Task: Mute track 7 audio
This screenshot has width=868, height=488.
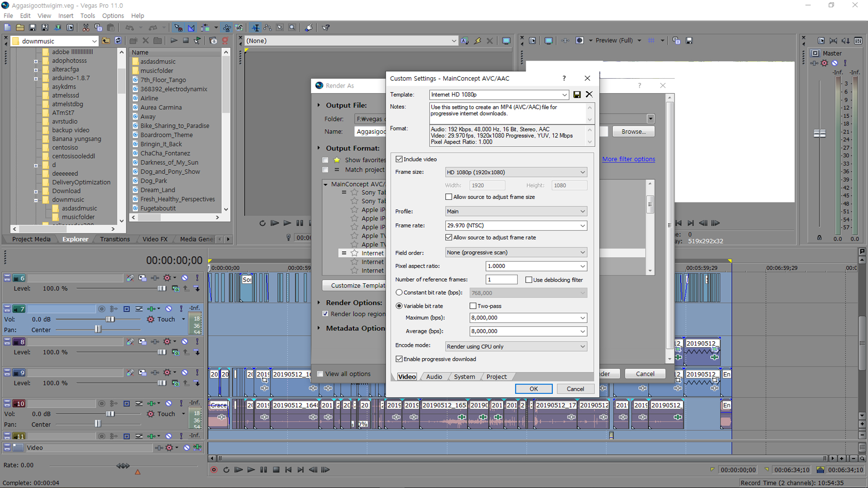Action: pyautogui.click(x=168, y=309)
